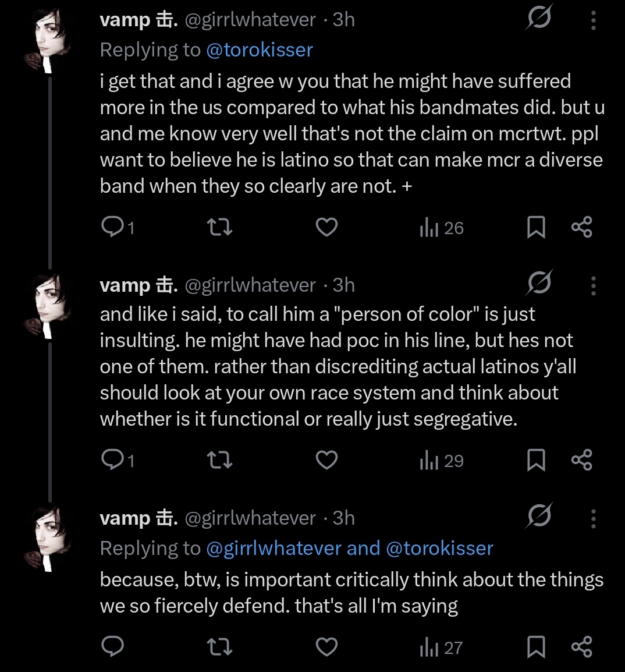The image size is (625, 672).
Task: Retweet the tweet with 29 views
Action: click(x=219, y=460)
